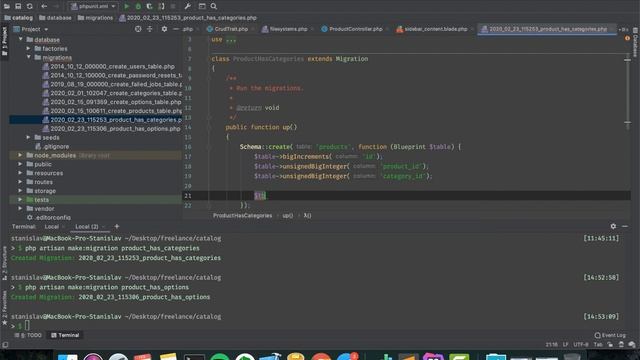Viewport: 640px width, 360px height.
Task: Open create_categories_table migration file
Action: pos(112,93)
